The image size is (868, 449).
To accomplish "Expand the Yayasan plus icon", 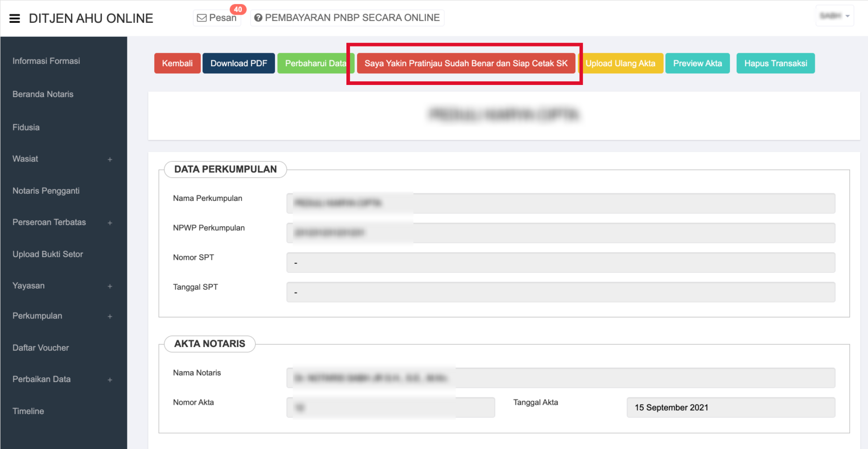I will pos(110,286).
